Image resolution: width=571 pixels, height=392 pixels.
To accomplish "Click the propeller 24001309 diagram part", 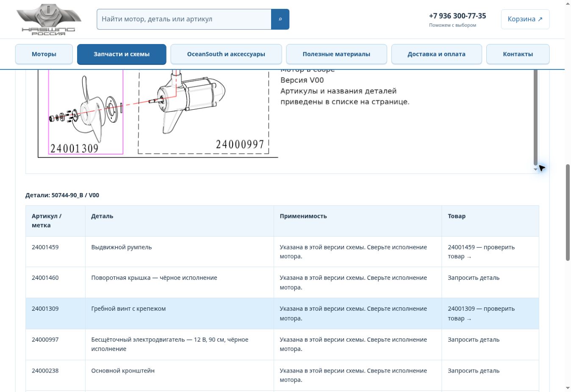I will [x=86, y=112].
